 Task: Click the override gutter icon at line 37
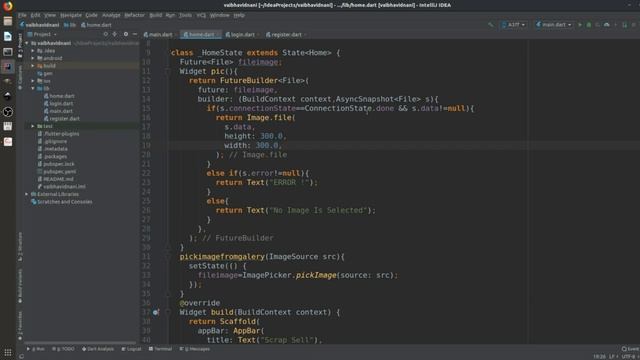[x=156, y=313]
